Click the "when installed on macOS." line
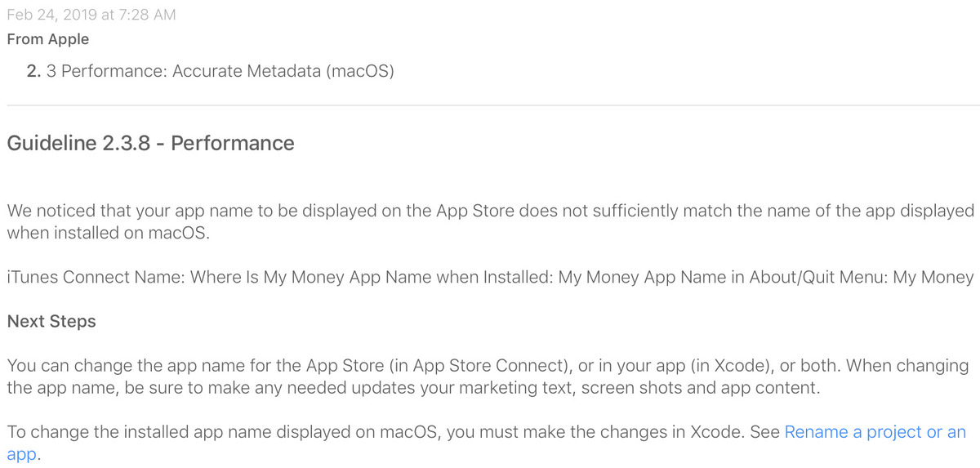980x468 pixels. pyautogui.click(x=109, y=233)
